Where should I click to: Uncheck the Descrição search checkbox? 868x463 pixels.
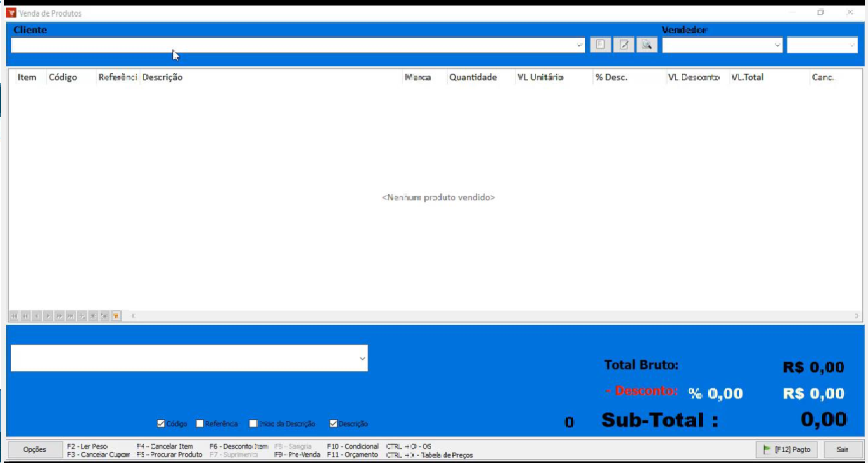(x=333, y=424)
